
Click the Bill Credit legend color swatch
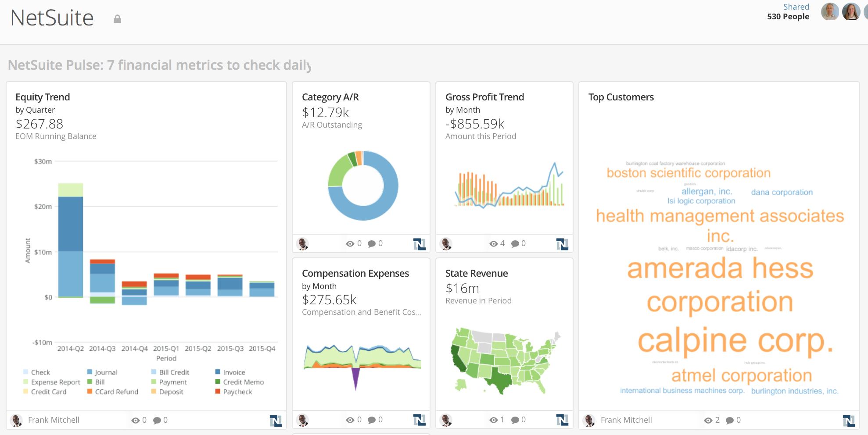tap(154, 372)
